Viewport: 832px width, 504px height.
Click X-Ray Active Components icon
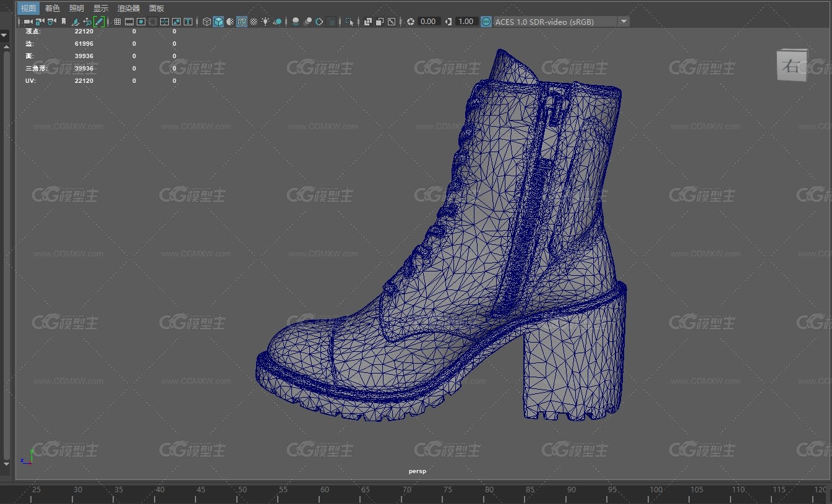point(380,22)
